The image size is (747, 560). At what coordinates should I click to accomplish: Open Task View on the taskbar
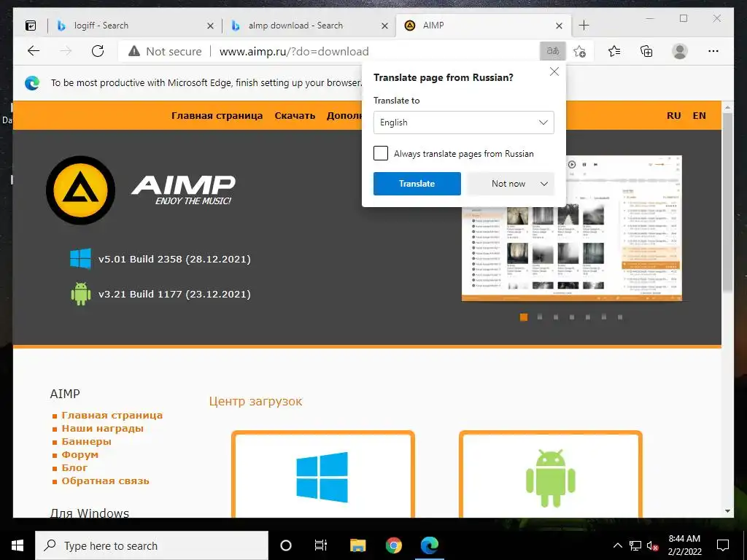tap(321, 545)
